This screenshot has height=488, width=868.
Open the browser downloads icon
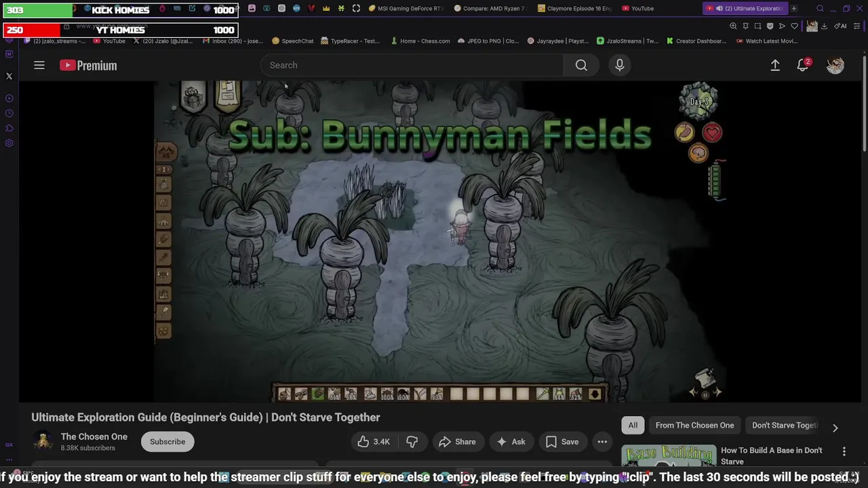824,26
